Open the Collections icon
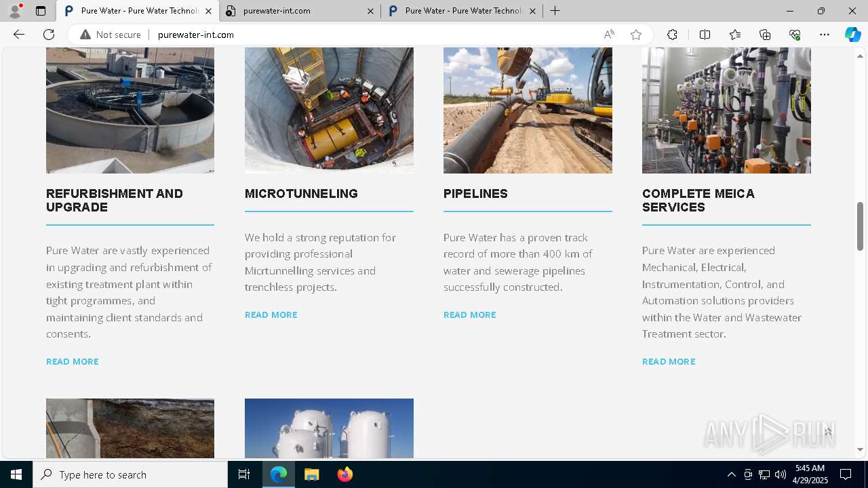Image resolution: width=868 pixels, height=488 pixels. point(765,35)
